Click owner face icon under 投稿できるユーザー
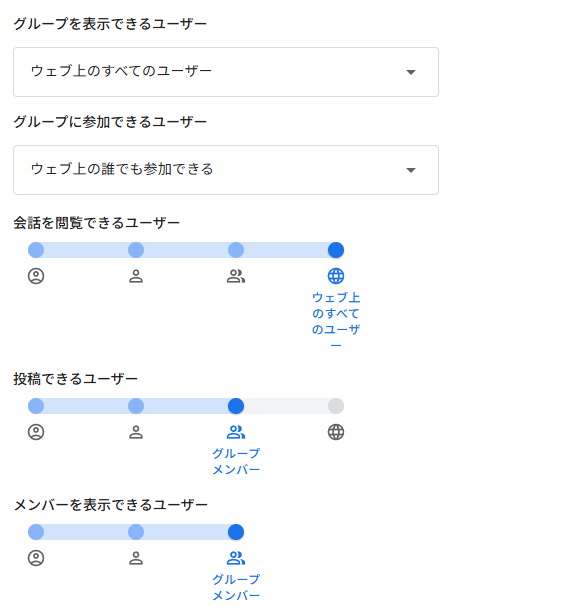This screenshot has height=614, width=564. tap(36, 432)
